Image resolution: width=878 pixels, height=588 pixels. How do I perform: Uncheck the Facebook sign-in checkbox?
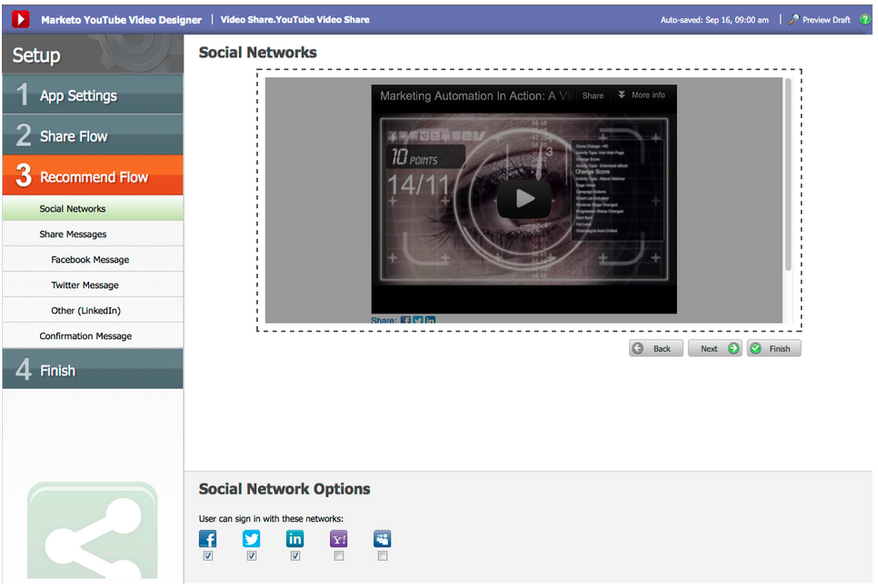click(x=208, y=556)
